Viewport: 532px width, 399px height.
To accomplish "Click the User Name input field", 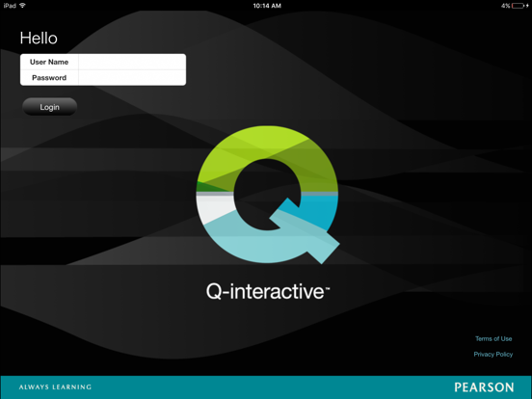I will click(132, 62).
